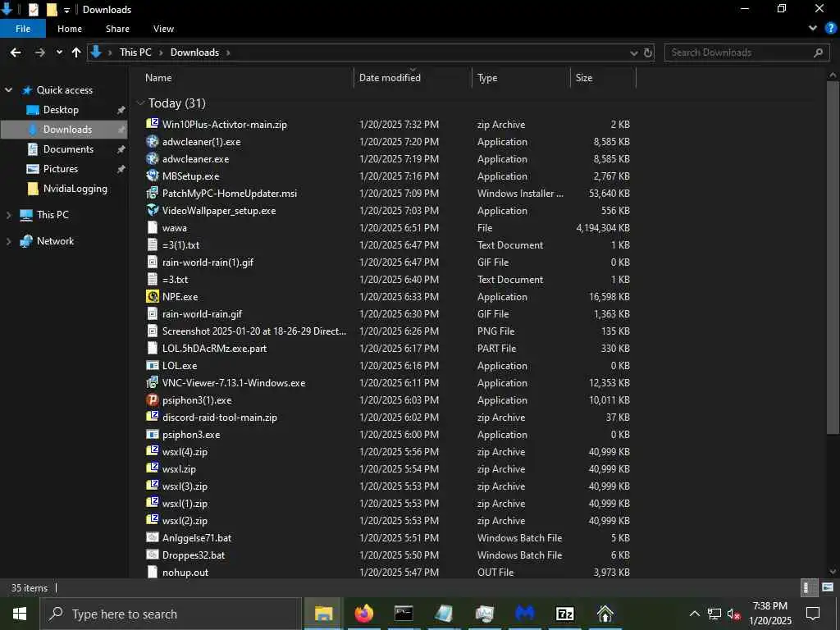Click the Properties quick access toolbar icon
840x630 pixels.
point(33,10)
